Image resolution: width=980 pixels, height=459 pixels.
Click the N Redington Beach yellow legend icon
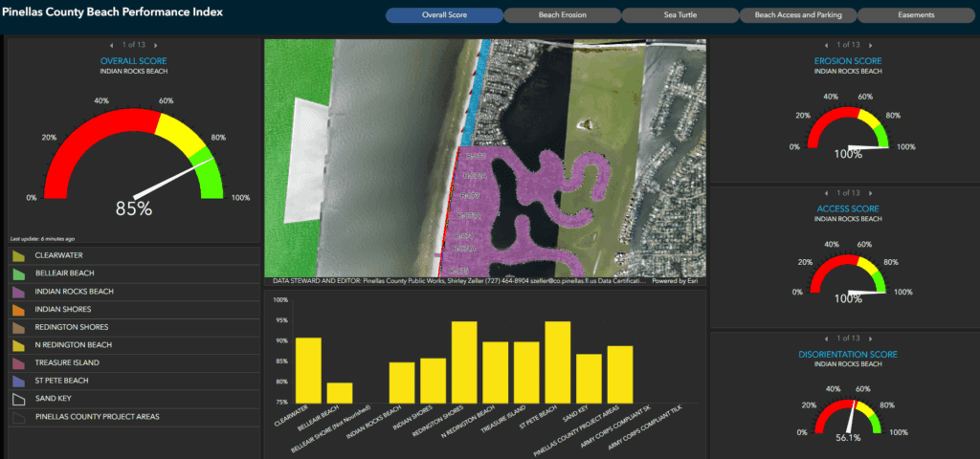[x=19, y=345]
